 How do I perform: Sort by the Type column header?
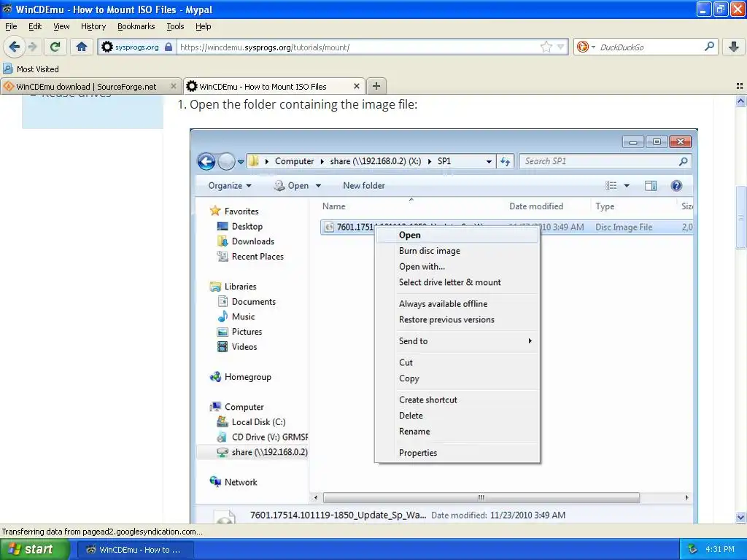(605, 206)
